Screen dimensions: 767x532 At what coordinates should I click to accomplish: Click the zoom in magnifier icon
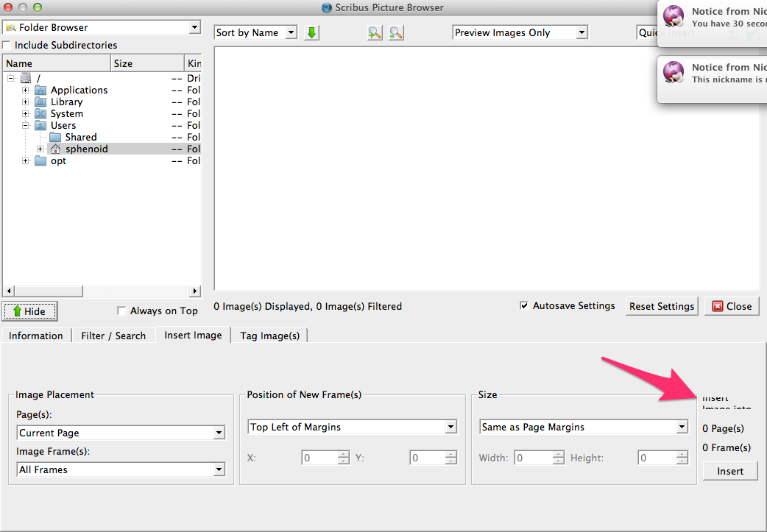[375, 32]
